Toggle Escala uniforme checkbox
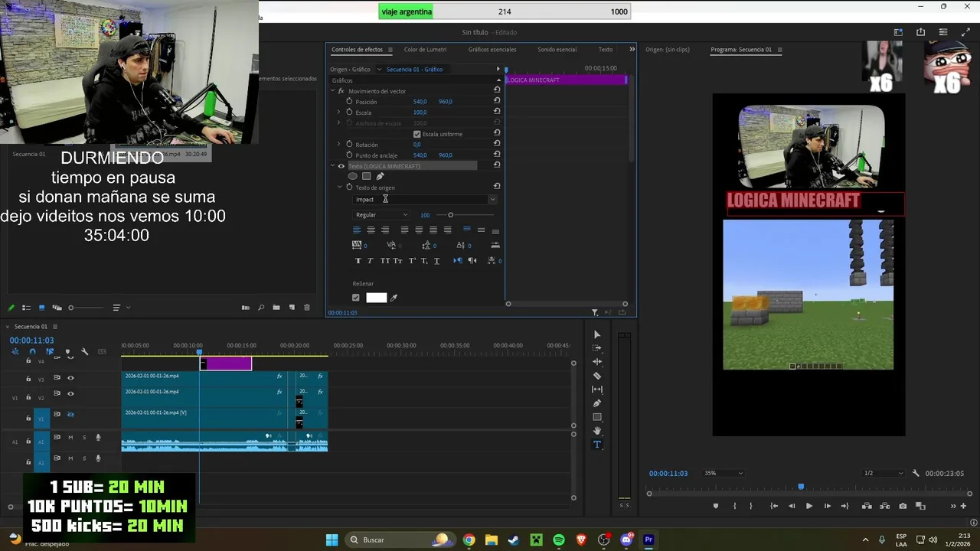The image size is (980, 551). pos(416,134)
